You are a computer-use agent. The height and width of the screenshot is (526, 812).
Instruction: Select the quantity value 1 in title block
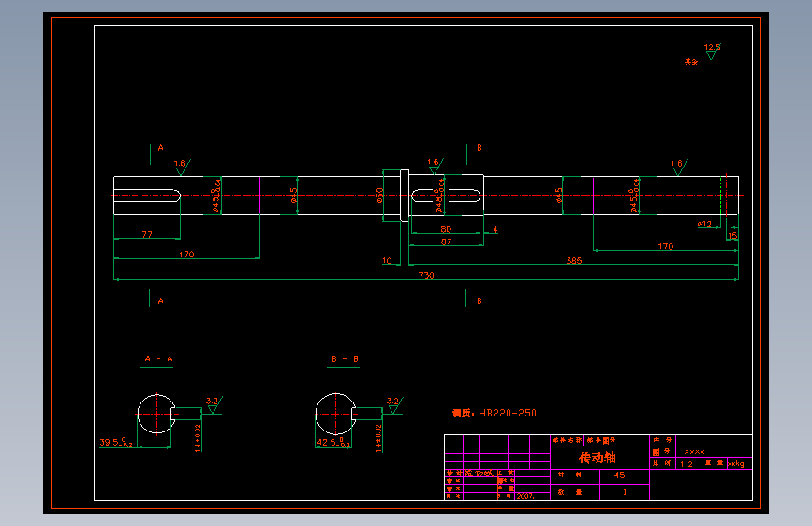[x=625, y=491]
